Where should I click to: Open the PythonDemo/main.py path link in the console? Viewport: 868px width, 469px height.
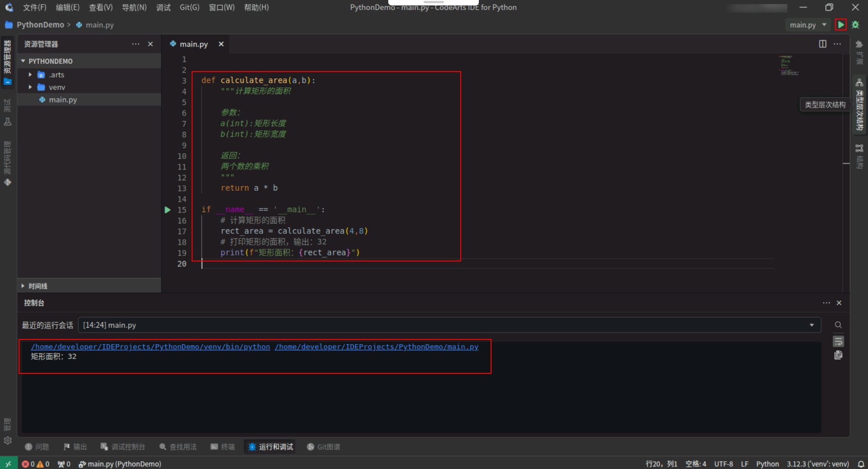pos(376,347)
